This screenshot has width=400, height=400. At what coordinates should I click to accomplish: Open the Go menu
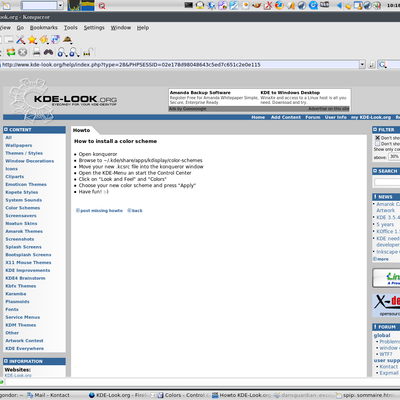20,28
